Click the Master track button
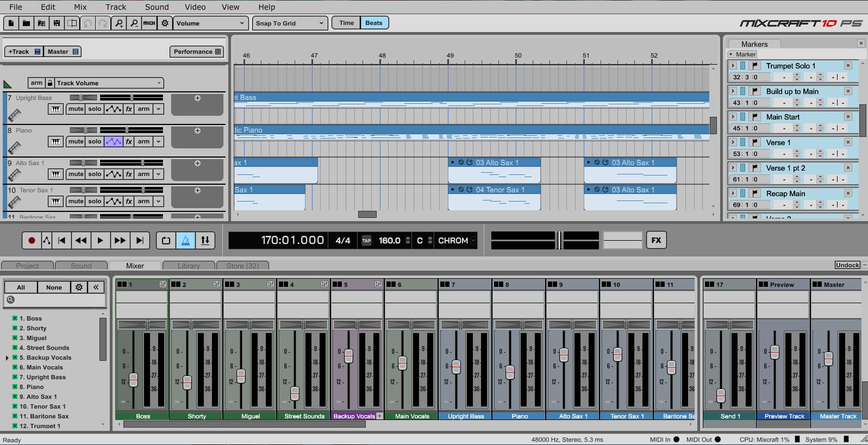 [63, 52]
